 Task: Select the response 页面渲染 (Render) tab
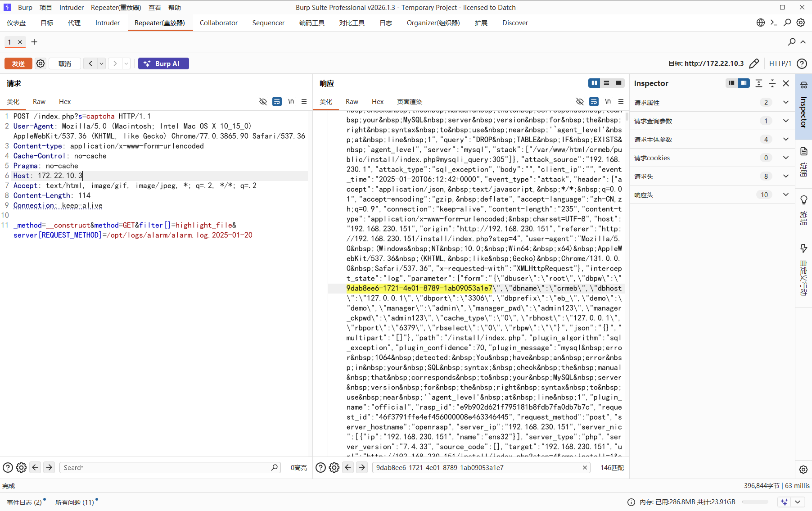(410, 102)
